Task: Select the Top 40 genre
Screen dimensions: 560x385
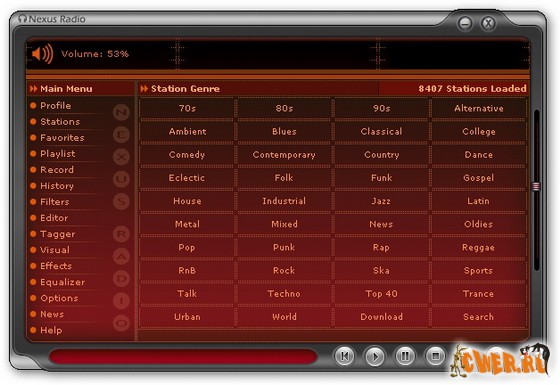Action: [381, 294]
